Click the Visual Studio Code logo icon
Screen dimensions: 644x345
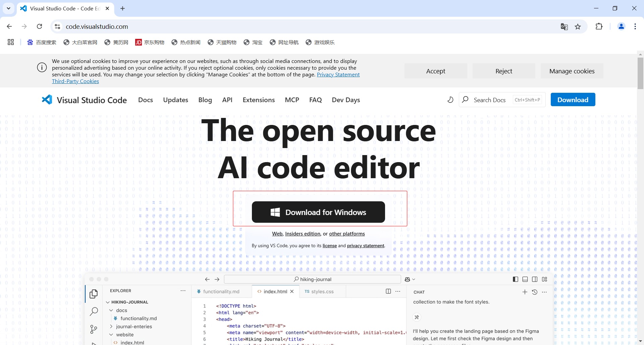pyautogui.click(x=47, y=99)
